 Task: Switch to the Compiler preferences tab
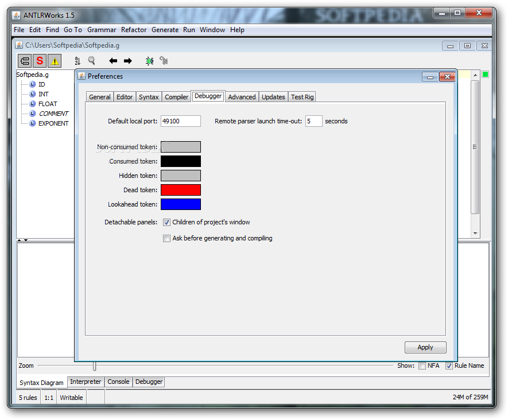coord(176,97)
